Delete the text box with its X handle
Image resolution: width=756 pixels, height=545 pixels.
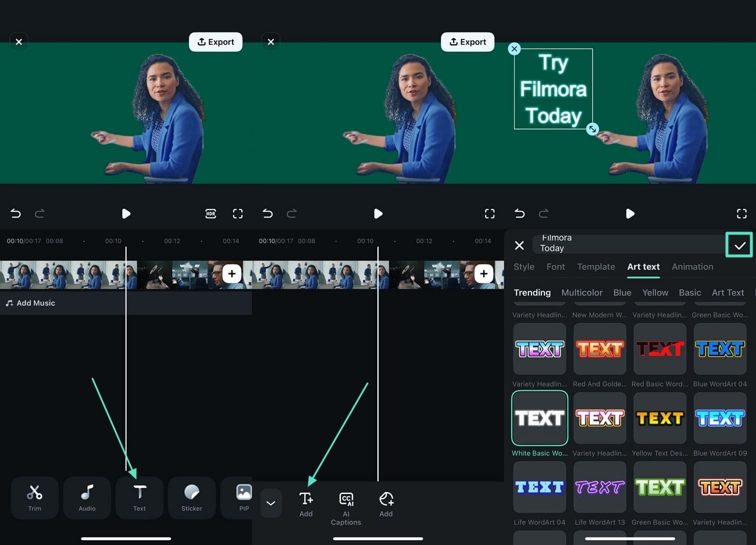[514, 49]
